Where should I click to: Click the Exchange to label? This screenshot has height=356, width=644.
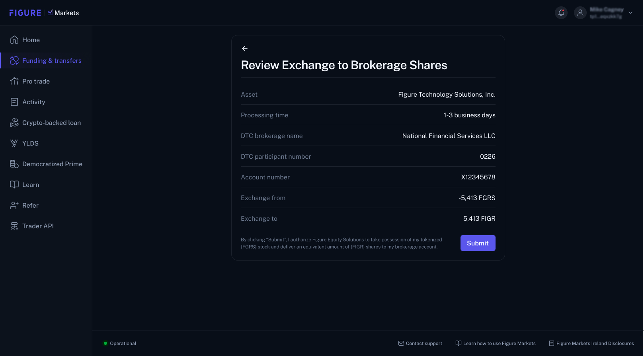click(x=259, y=218)
